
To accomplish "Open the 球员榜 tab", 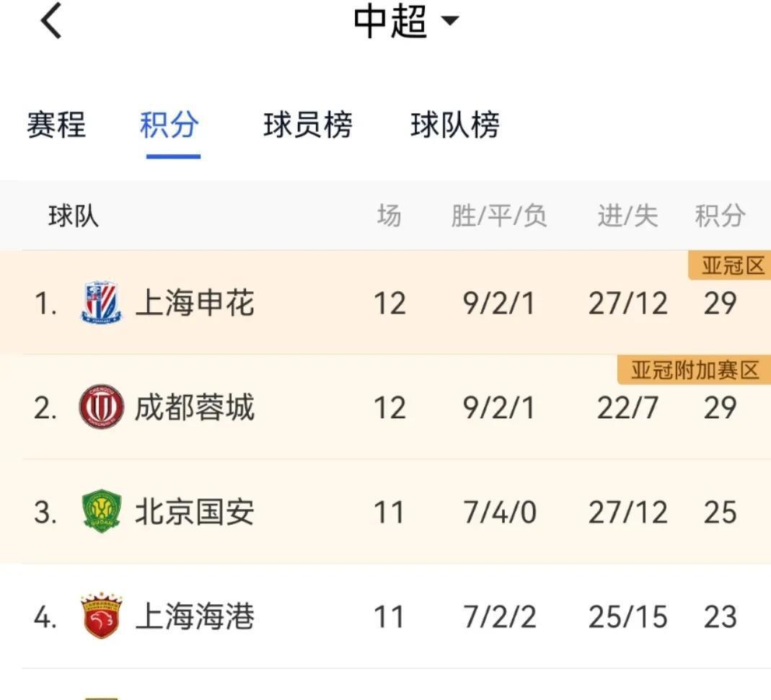I will coord(308,125).
